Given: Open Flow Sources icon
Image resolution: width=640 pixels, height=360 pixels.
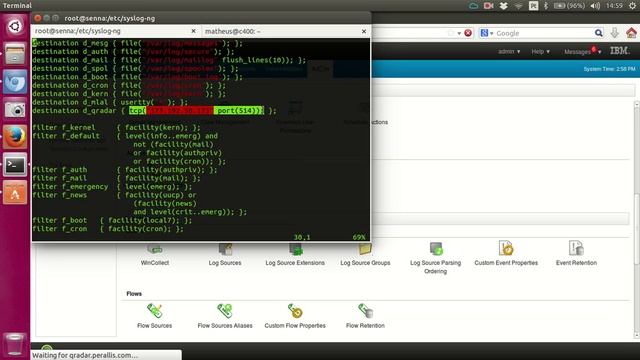Looking at the screenshot, I should coord(155,311).
